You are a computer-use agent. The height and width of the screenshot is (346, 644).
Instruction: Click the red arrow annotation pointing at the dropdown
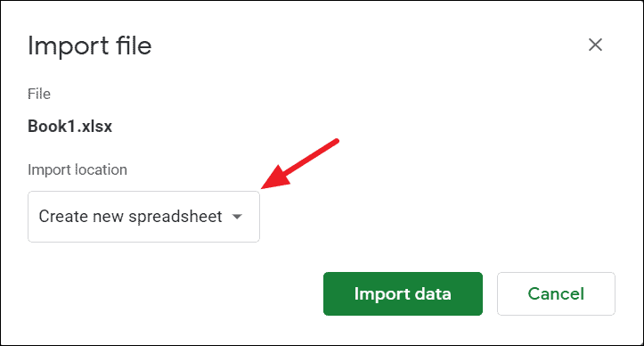click(300, 165)
